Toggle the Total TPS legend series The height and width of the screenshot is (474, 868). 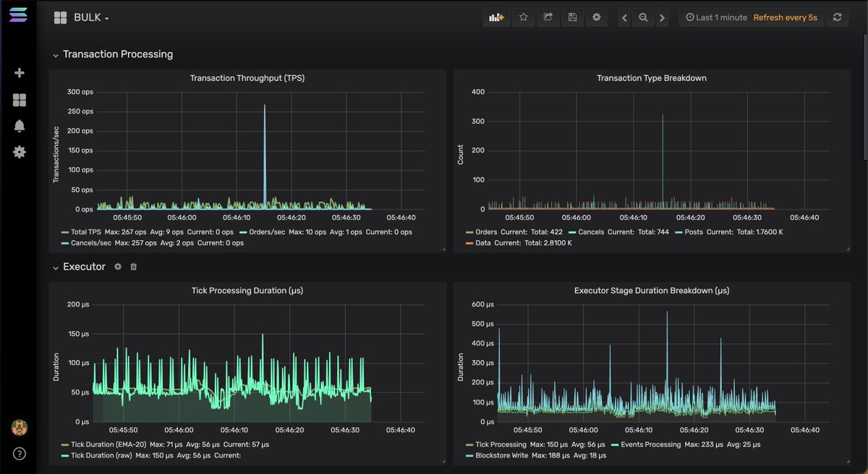pos(79,232)
